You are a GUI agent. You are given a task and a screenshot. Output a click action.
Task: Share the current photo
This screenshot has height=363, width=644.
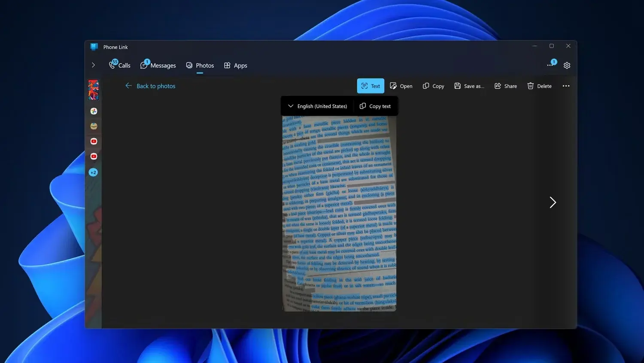coord(505,86)
